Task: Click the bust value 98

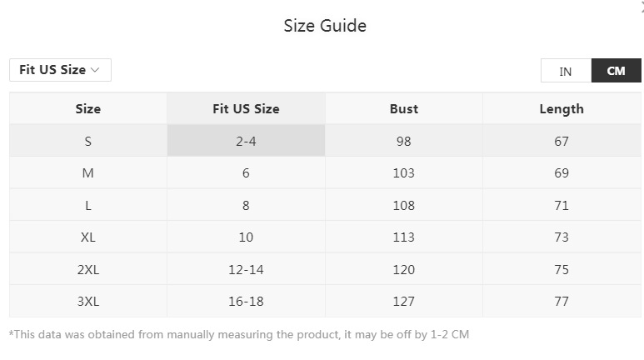Action: click(x=404, y=141)
